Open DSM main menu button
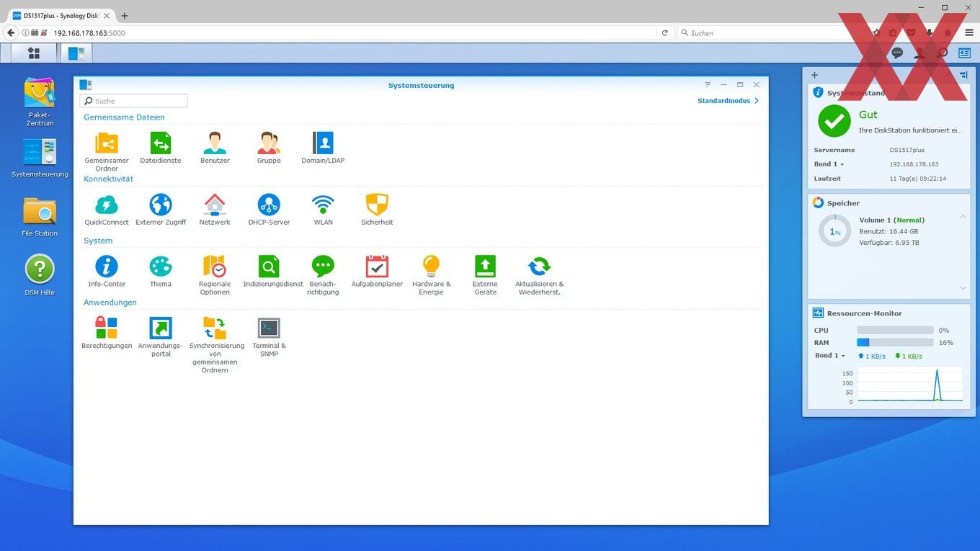This screenshot has height=551, width=980. tap(33, 53)
